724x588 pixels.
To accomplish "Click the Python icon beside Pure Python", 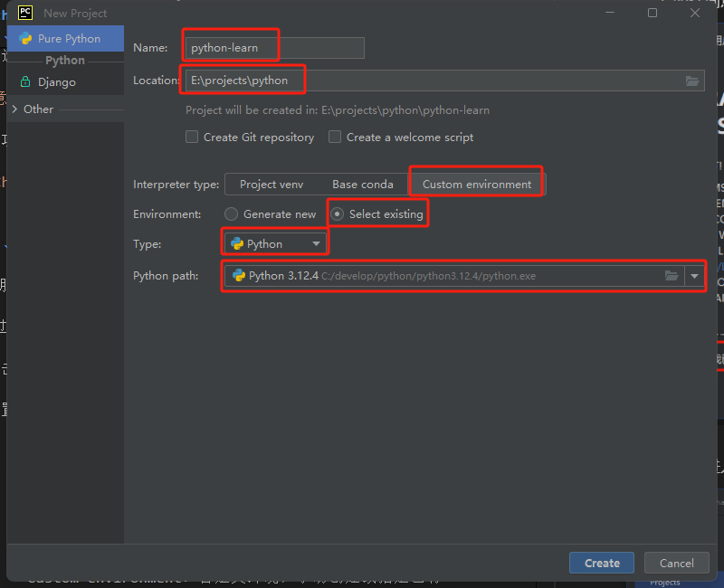I will [x=25, y=39].
